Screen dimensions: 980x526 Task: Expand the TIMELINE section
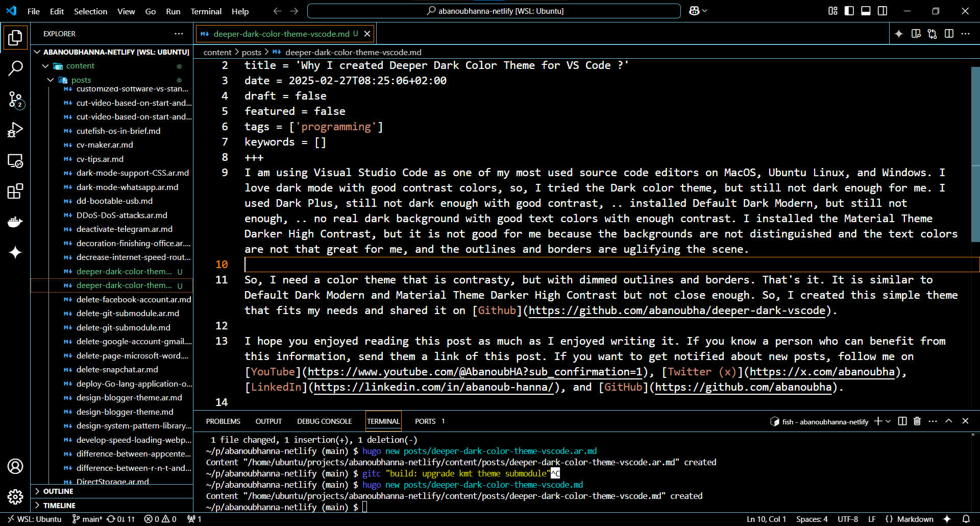tap(59, 506)
